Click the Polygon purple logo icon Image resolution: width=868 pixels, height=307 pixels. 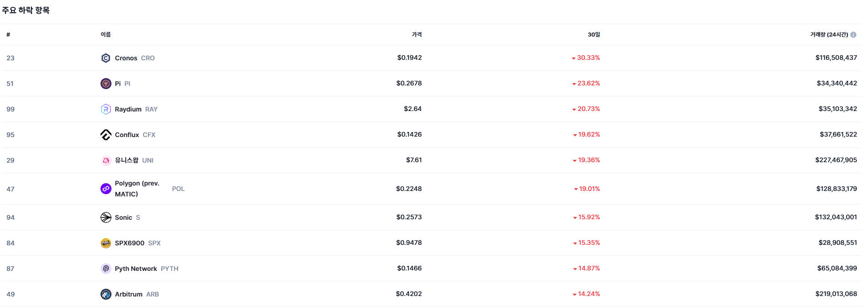tap(106, 189)
